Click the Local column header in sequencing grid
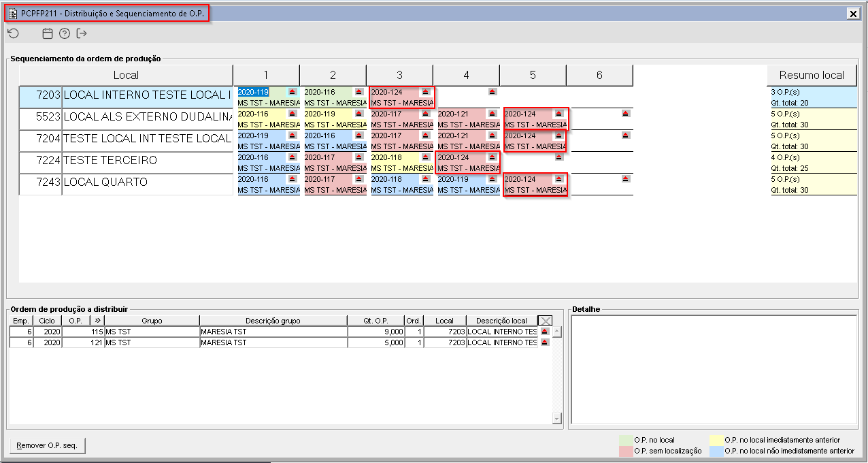This screenshot has width=868, height=463. pos(126,76)
